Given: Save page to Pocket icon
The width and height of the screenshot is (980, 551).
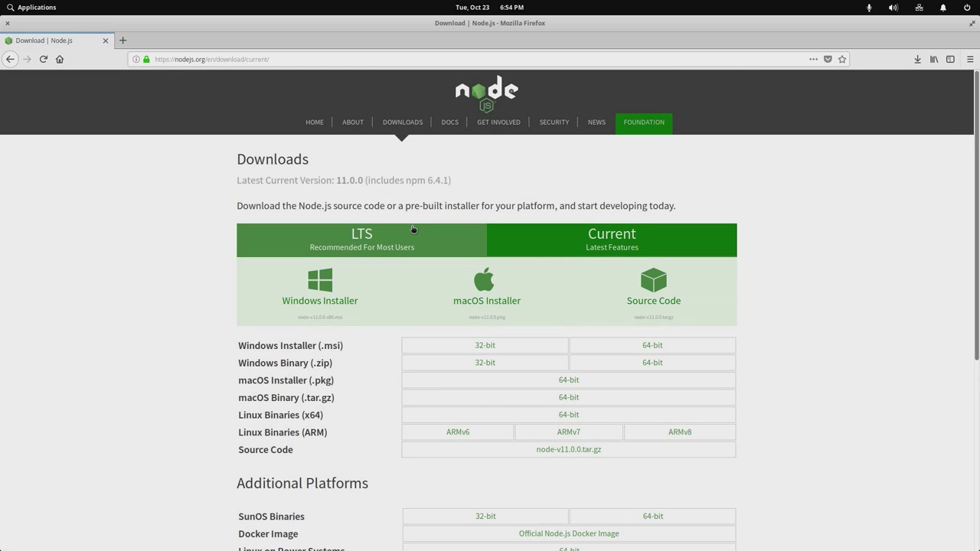Looking at the screenshot, I should click(x=828, y=59).
